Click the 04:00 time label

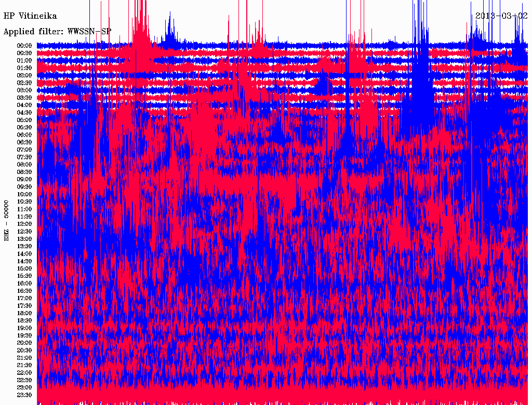pos(24,105)
